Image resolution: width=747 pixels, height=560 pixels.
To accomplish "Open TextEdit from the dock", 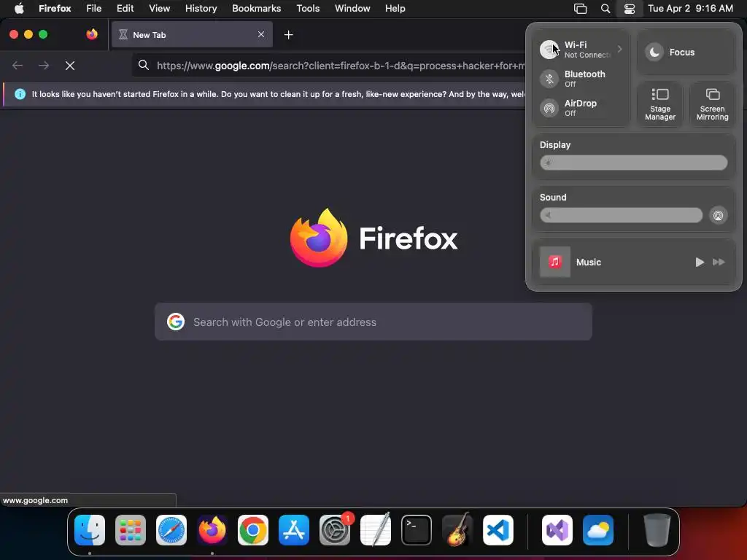I will 376,530.
